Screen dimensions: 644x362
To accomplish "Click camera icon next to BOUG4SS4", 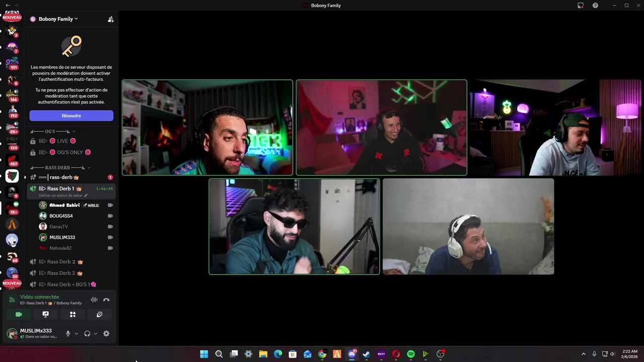I will coord(110,216).
